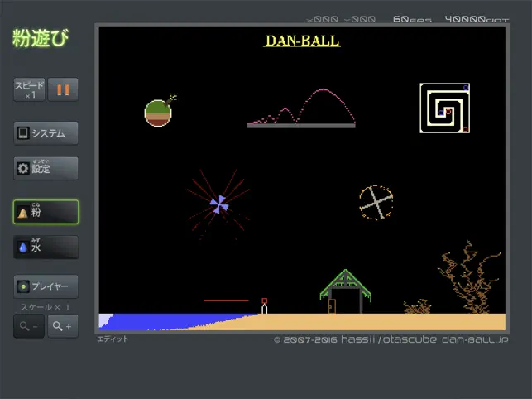Screen dimensions: 532x399
Task: Select the 粉 powder tool
Action: 46,212
